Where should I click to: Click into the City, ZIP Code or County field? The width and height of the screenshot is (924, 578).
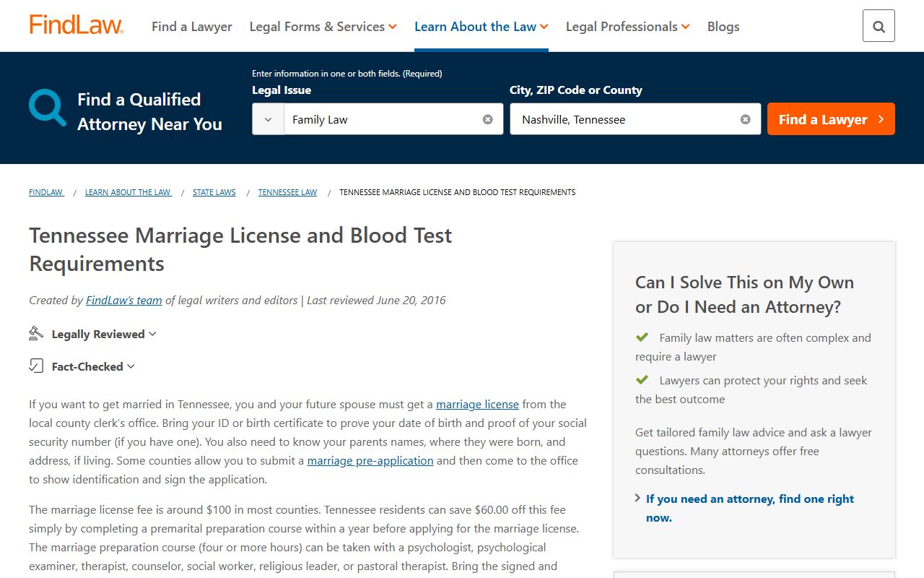point(624,119)
